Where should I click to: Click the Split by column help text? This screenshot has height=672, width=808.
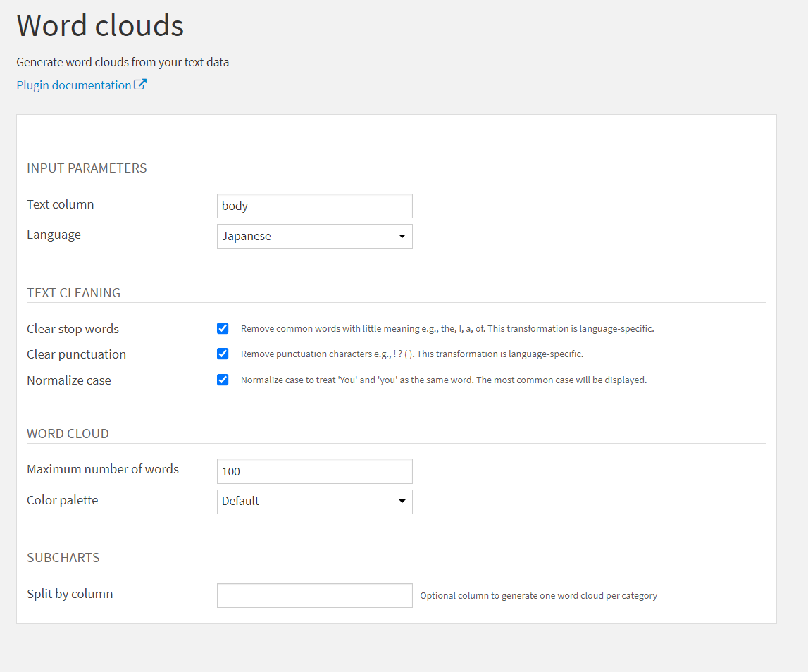(x=538, y=596)
